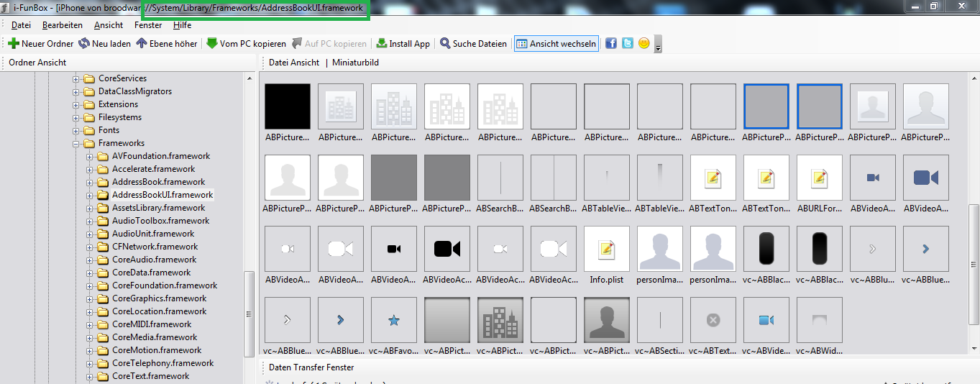Select CoreLocation.framework in the tree
This screenshot has width=980, height=384.
tap(159, 311)
